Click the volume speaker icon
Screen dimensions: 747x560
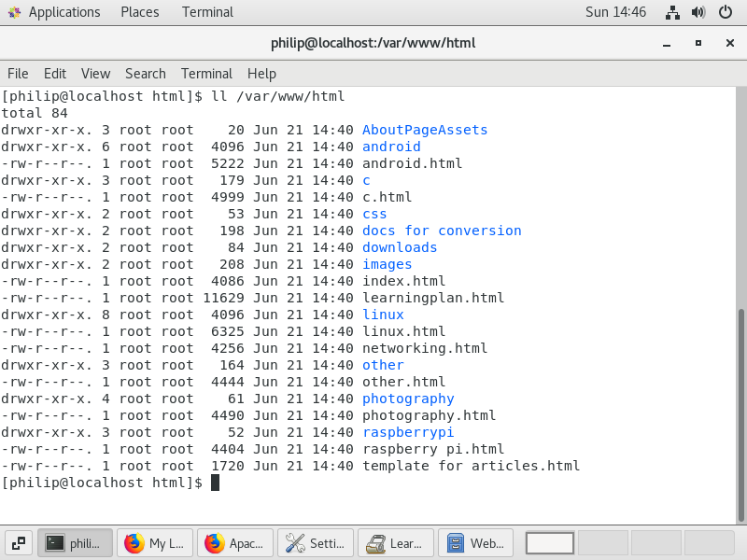click(x=698, y=12)
